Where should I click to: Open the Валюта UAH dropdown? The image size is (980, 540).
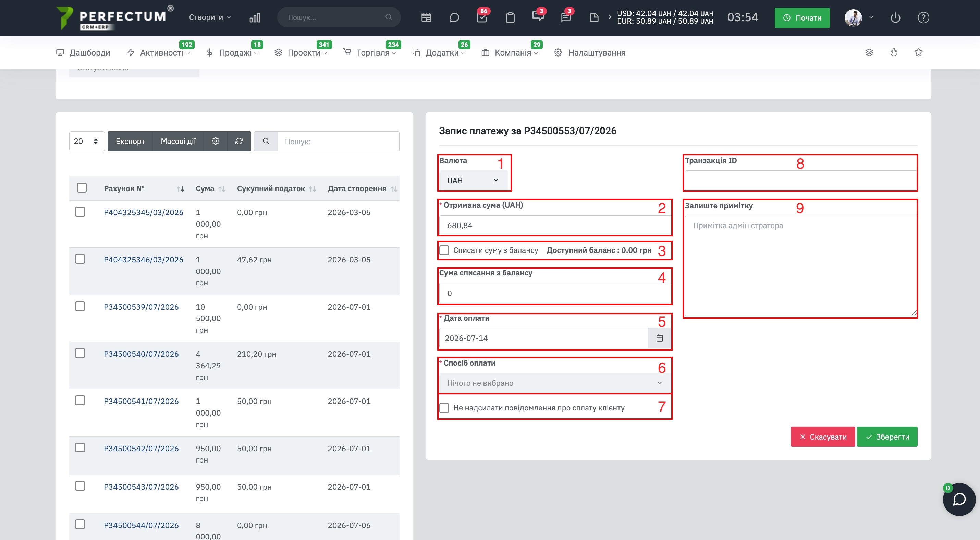473,180
